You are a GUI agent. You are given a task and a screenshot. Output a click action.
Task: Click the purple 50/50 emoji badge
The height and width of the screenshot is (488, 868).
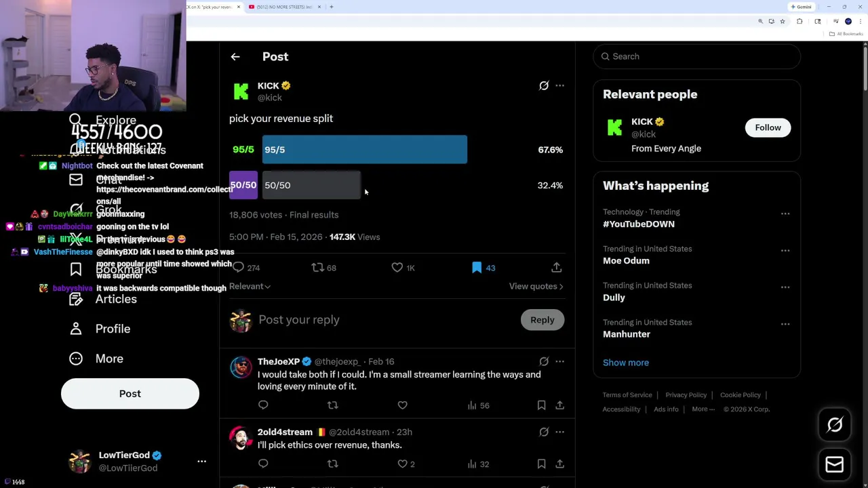pyautogui.click(x=243, y=185)
